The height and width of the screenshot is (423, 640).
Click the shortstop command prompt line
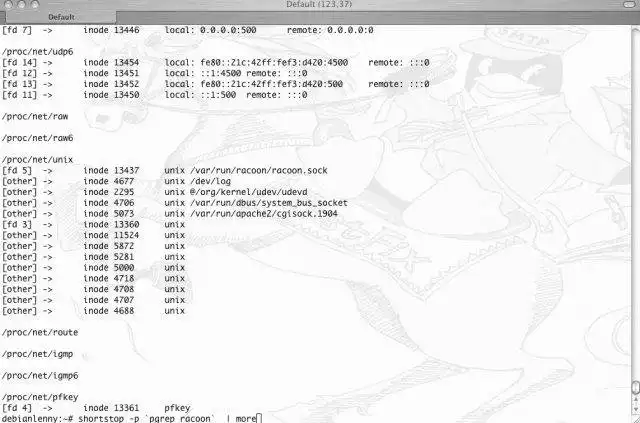(x=131, y=419)
